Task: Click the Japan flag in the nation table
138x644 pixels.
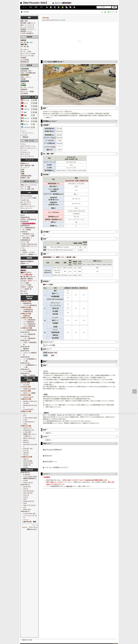Action: coord(22,112)
